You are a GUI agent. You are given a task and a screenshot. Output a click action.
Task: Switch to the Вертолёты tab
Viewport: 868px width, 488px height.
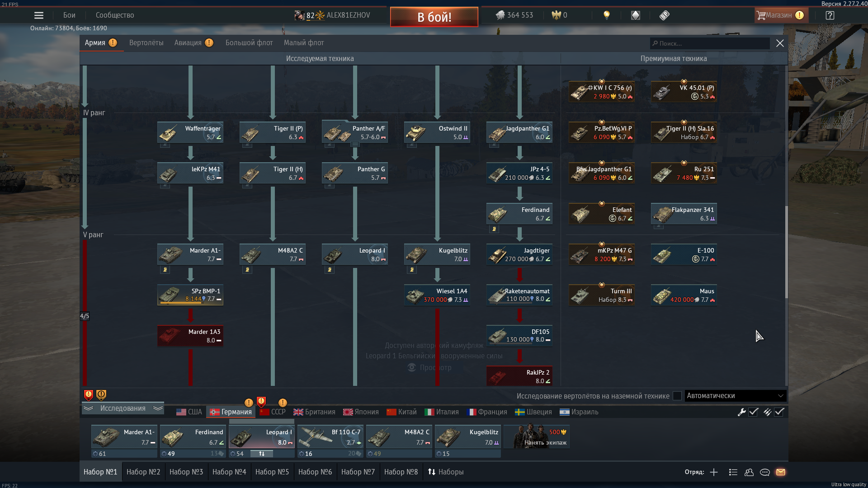tap(146, 43)
